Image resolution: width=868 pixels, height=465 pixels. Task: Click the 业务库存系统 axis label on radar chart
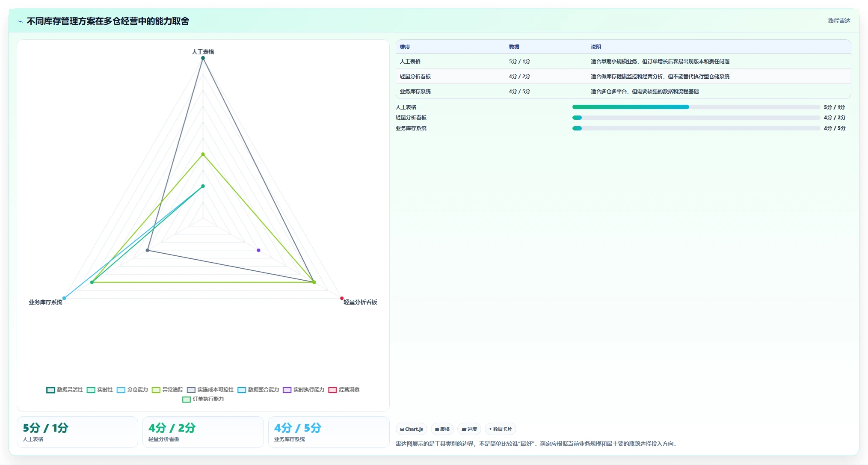45,302
